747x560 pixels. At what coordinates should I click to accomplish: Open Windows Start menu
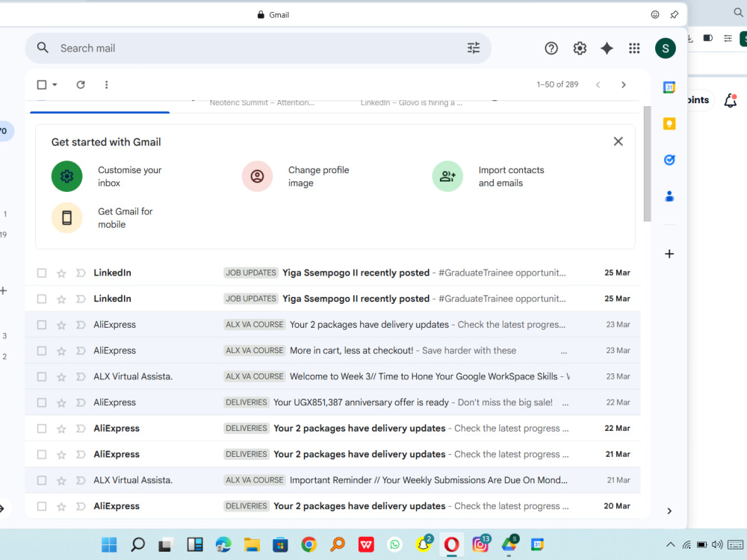[109, 544]
